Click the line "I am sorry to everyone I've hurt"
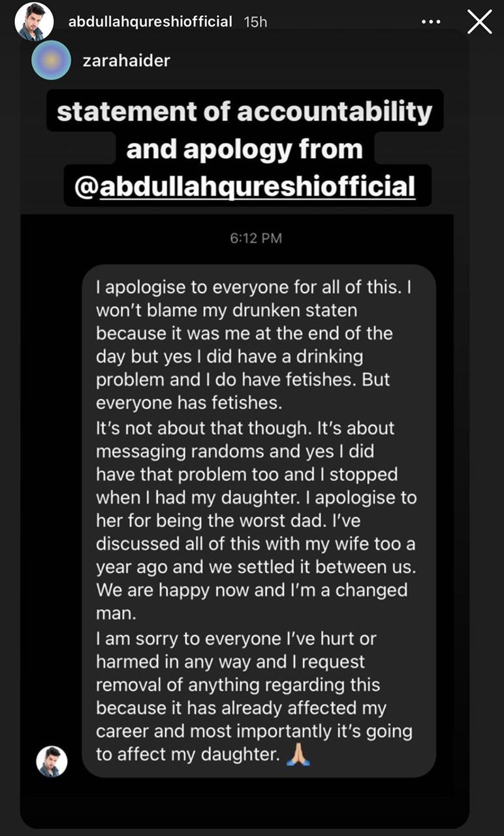Screen dimensions: 504x836 (x=236, y=639)
